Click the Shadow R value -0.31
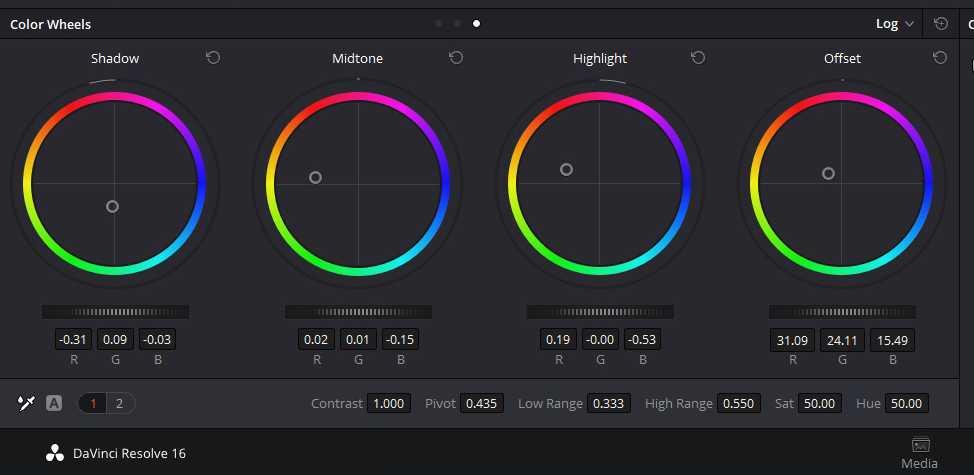Screen dimensions: 974x475 click(73, 340)
